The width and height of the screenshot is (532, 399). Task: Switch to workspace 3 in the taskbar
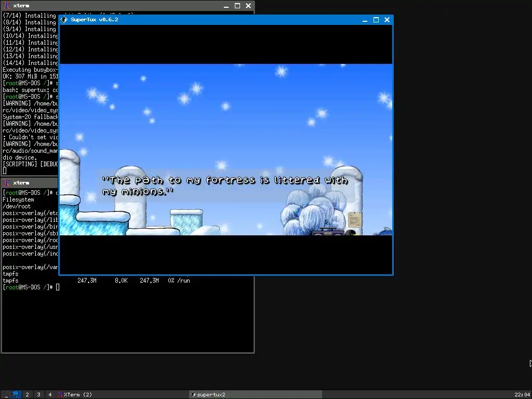tap(38, 395)
